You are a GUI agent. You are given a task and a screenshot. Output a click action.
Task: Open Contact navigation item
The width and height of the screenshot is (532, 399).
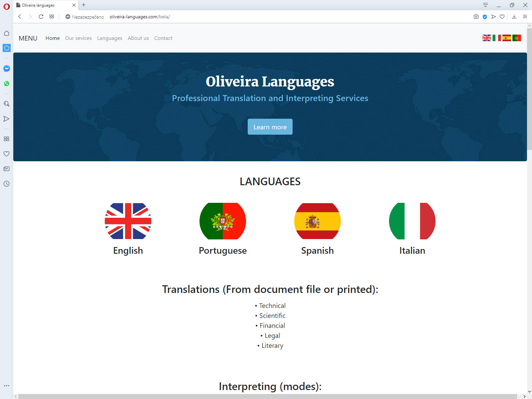click(163, 38)
